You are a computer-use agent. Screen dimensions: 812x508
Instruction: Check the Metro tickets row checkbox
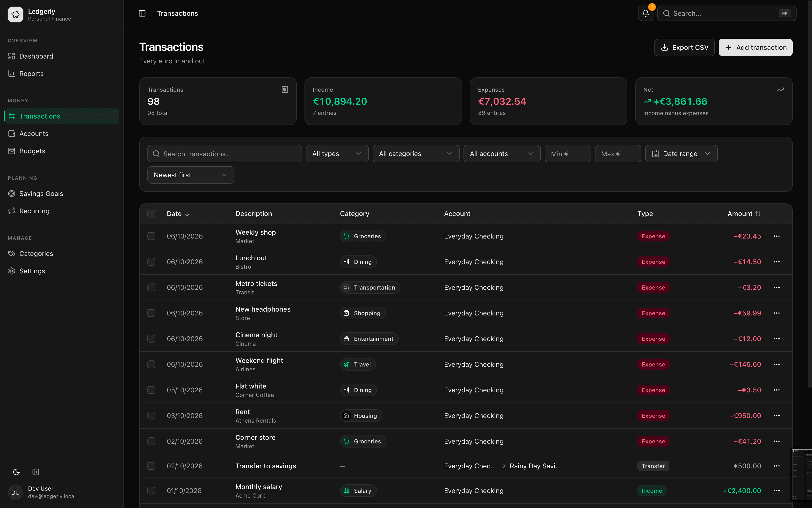pyautogui.click(x=151, y=288)
